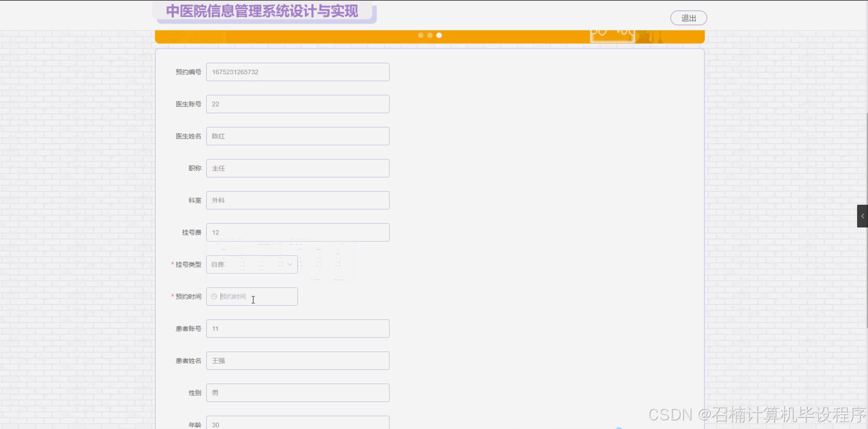Image resolution: width=868 pixels, height=429 pixels.
Task: Click the clock icon in 预约时间
Action: tap(214, 297)
